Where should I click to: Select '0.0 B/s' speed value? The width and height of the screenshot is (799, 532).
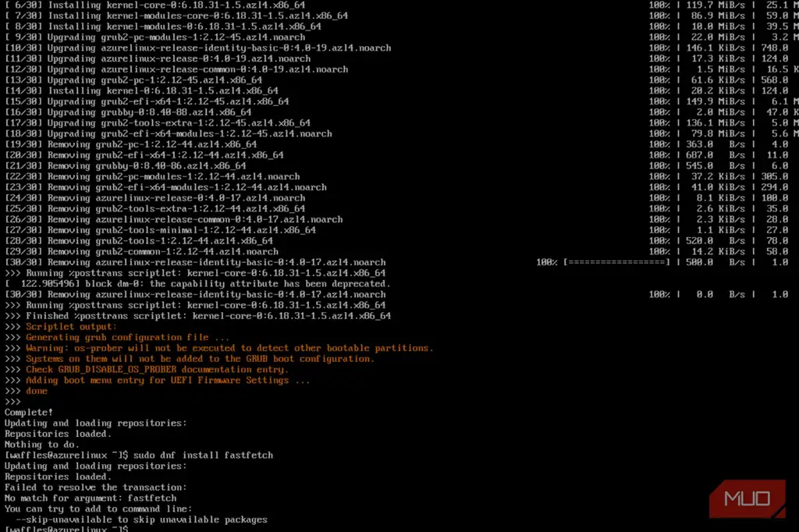pos(720,295)
